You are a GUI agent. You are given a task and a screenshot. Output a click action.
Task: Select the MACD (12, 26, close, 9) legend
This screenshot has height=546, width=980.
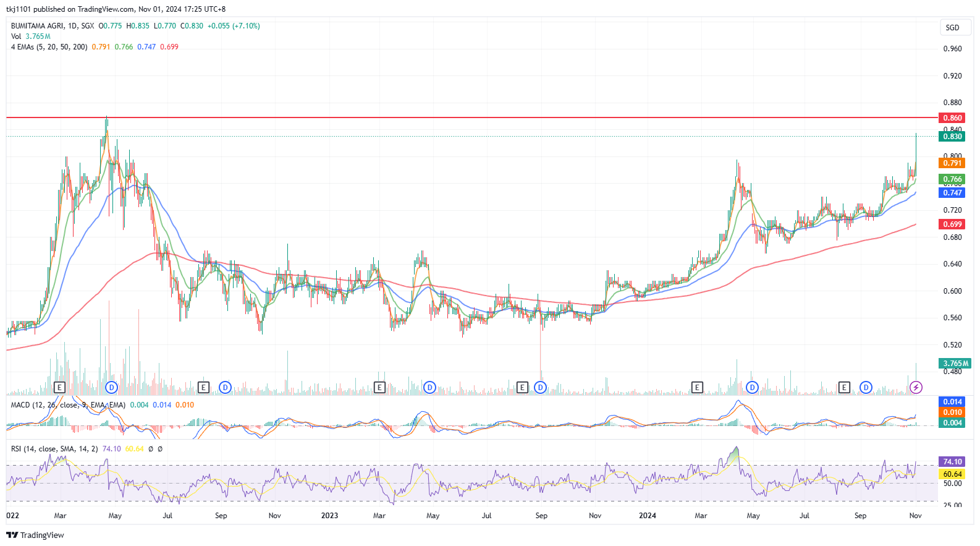coord(68,405)
